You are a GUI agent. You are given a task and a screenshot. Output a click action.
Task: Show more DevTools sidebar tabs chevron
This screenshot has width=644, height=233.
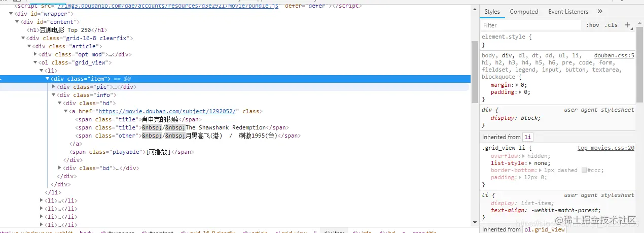pyautogui.click(x=600, y=12)
